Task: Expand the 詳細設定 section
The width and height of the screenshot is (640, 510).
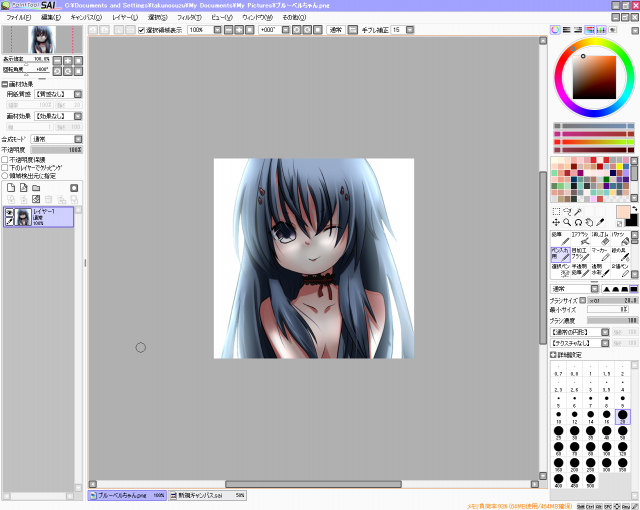Action: 553,355
